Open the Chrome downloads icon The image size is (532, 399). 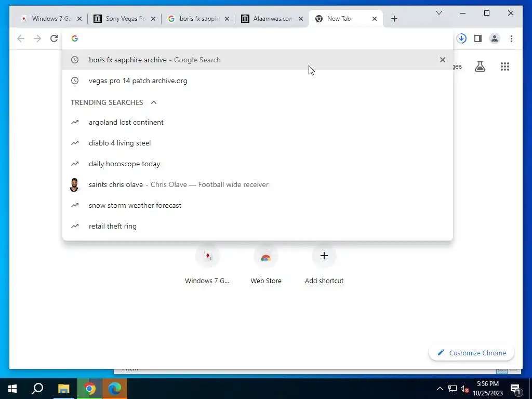(x=461, y=38)
